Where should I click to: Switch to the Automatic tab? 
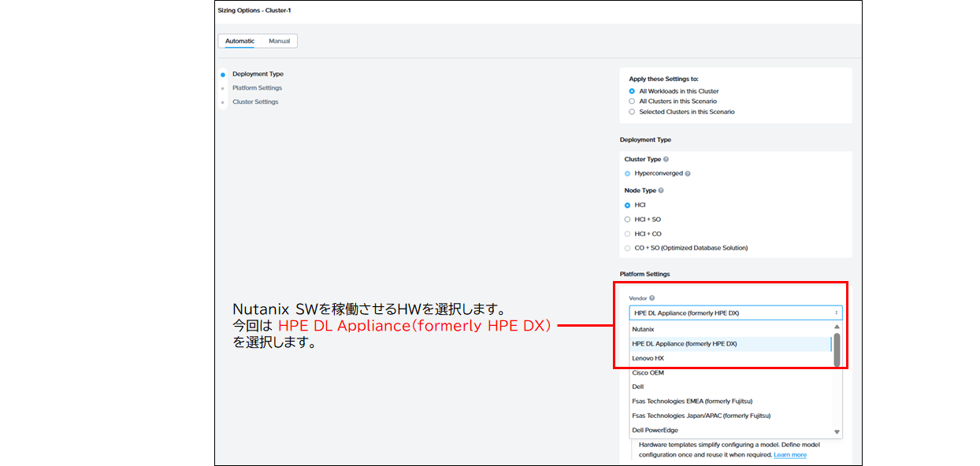pos(239,41)
